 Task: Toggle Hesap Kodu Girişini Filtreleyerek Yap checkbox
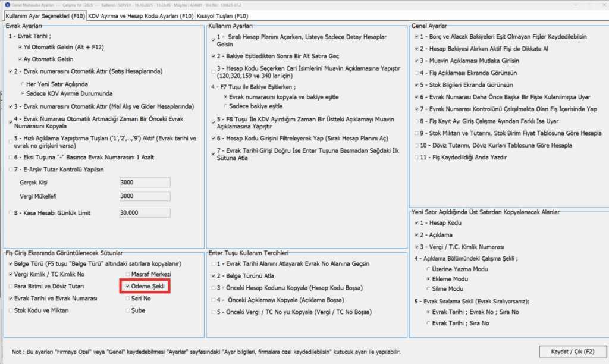[x=214, y=138]
